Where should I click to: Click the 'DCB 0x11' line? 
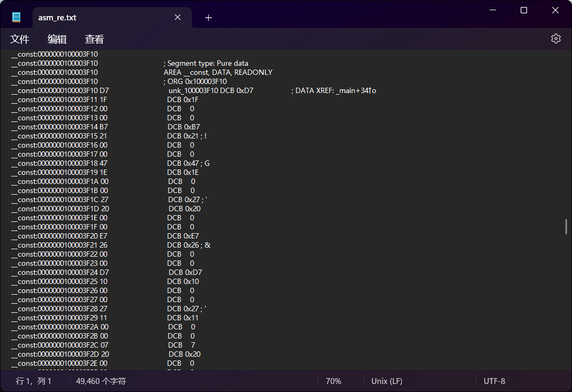(x=183, y=318)
